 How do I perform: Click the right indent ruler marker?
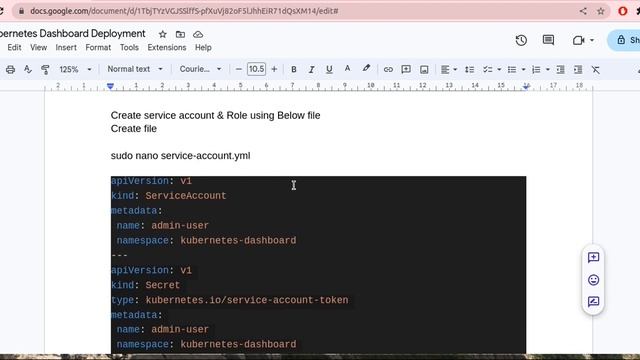coord(527,86)
